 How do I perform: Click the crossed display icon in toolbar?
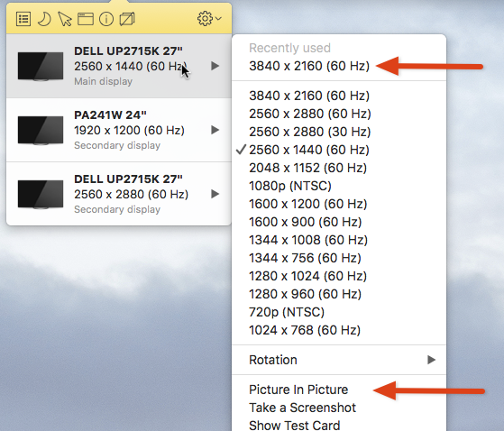point(127,19)
